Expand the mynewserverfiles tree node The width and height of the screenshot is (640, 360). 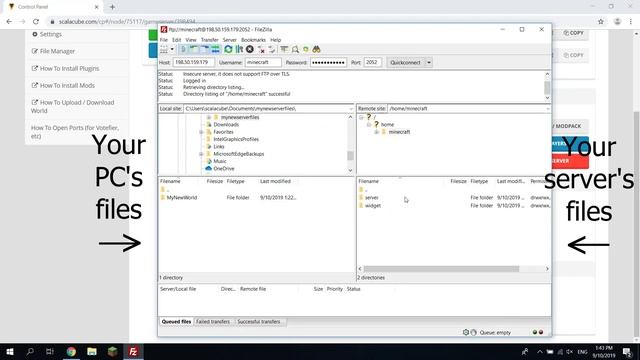(x=209, y=117)
